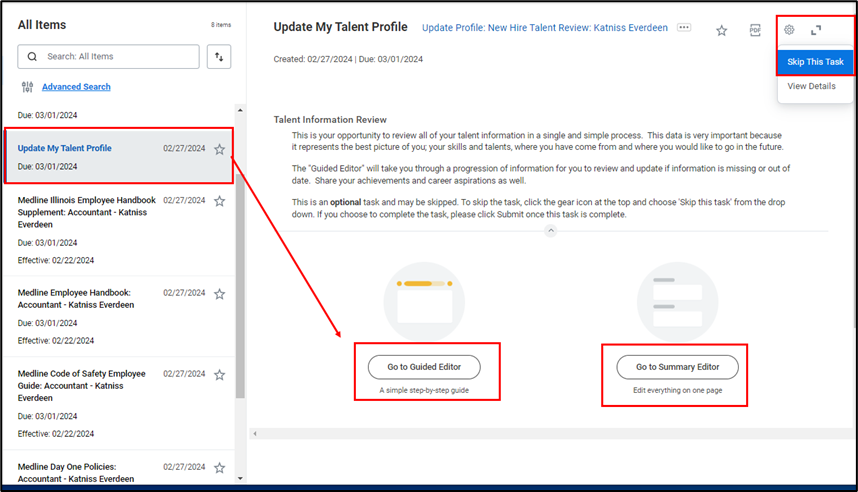858x492 pixels.
Task: Star the Update My Talent Profile item
Action: pyautogui.click(x=220, y=149)
